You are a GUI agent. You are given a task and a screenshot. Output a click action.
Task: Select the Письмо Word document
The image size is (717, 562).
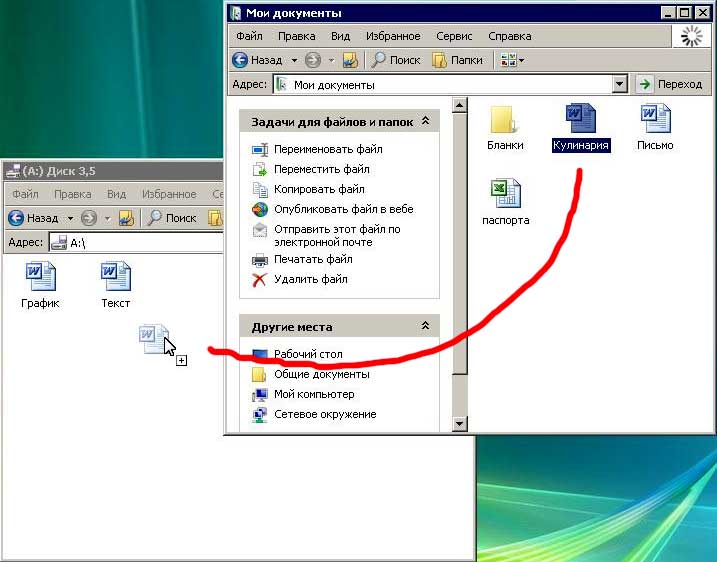point(655,128)
